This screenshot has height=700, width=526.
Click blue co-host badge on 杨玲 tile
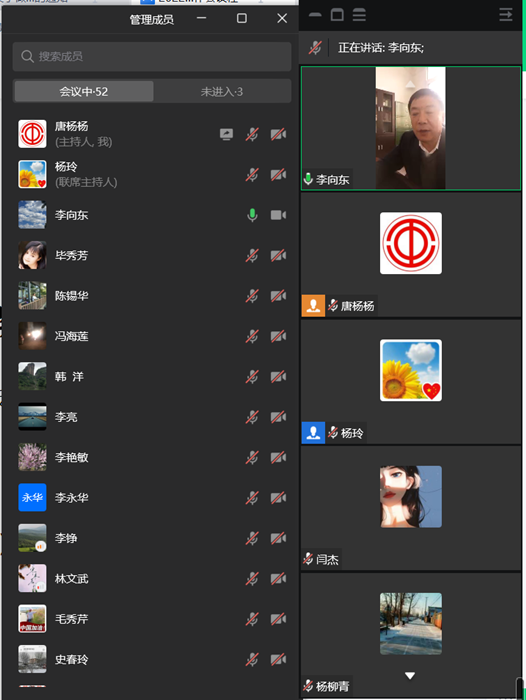(313, 433)
